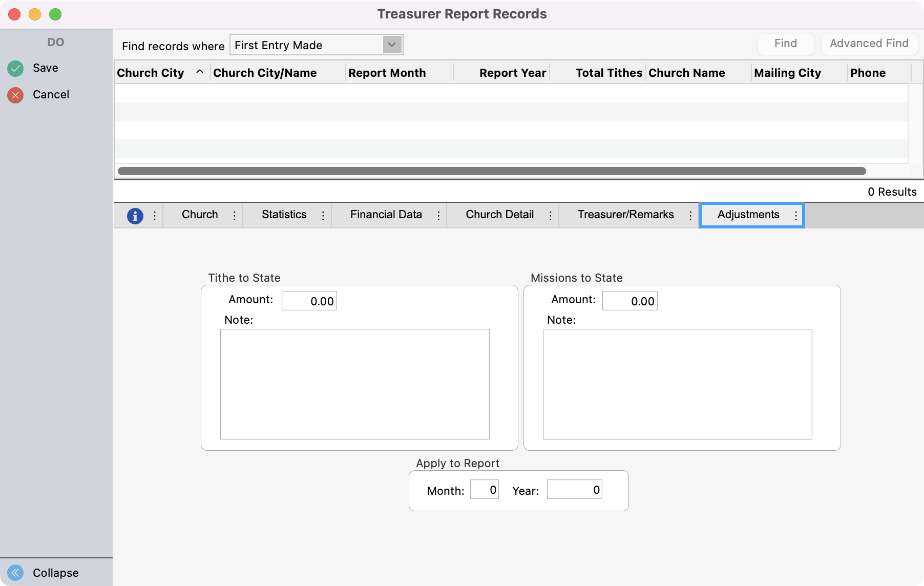Open the kebab menu next to Financial Data
Image resolution: width=924 pixels, height=586 pixels.
point(438,216)
